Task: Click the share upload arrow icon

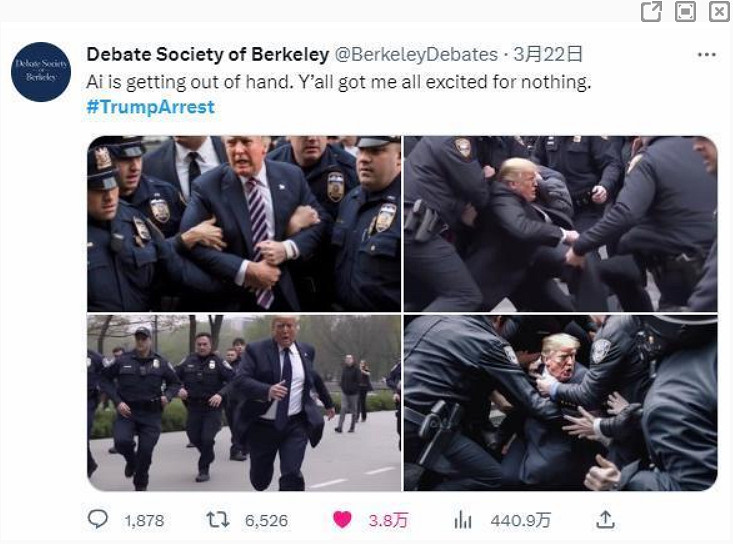Action: click(605, 519)
